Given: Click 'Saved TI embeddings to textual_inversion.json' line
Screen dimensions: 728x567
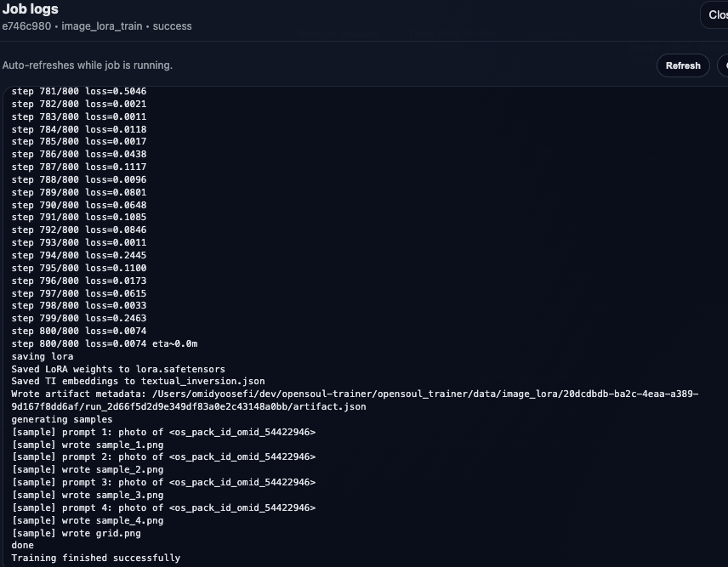Looking at the screenshot, I should (138, 382).
